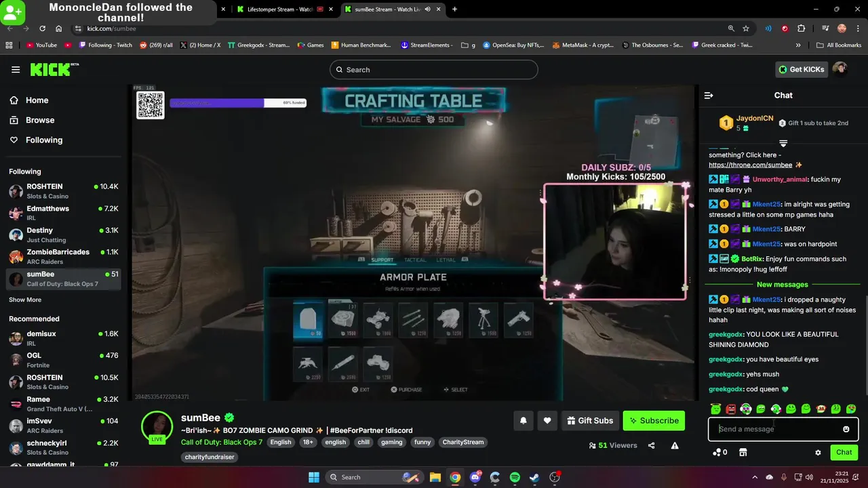Send message with Chat button
The height and width of the screenshot is (488, 868).
click(844, 452)
